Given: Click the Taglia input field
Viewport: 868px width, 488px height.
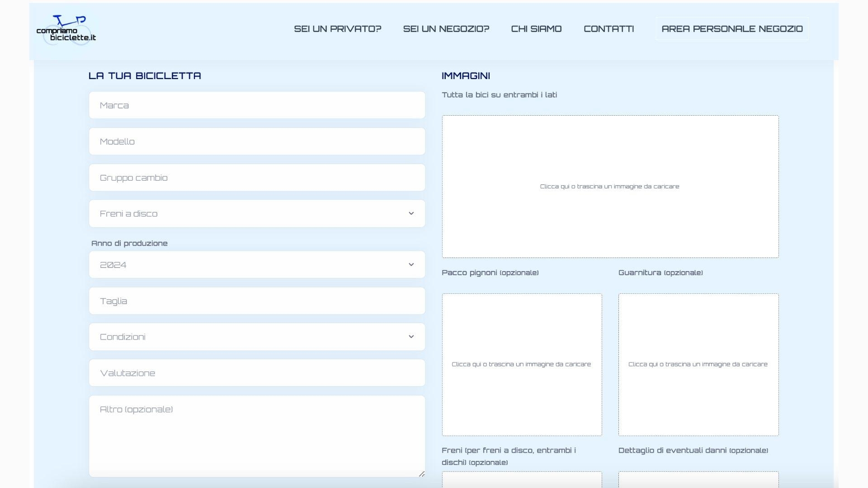Looking at the screenshot, I should coord(257,301).
